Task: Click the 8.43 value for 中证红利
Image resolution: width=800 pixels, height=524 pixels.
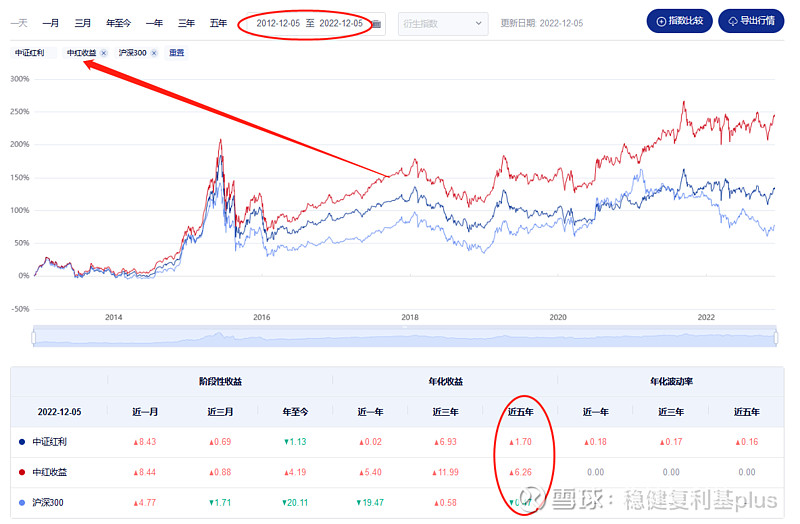Action: coord(145,442)
